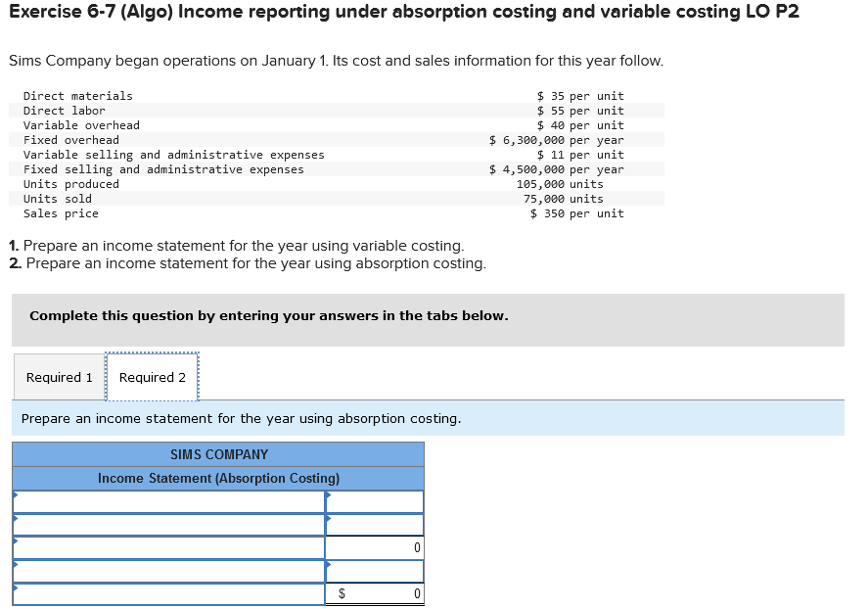Click the caret icon in the second amount cell
The height and width of the screenshot is (609, 868).
[330, 517]
